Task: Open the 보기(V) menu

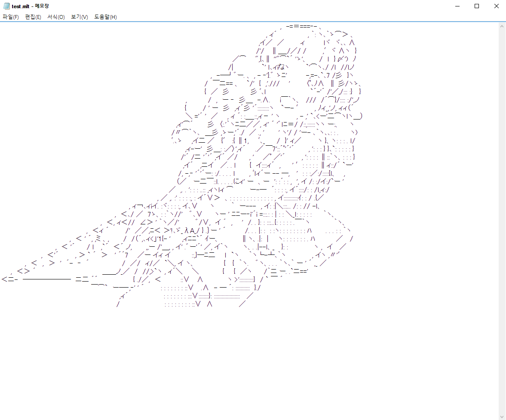Action: [80, 17]
